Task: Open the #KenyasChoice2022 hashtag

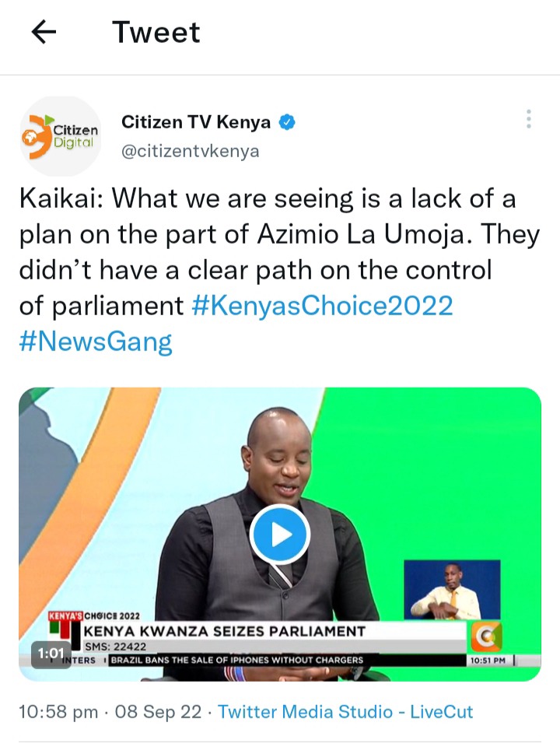Action: [x=322, y=305]
